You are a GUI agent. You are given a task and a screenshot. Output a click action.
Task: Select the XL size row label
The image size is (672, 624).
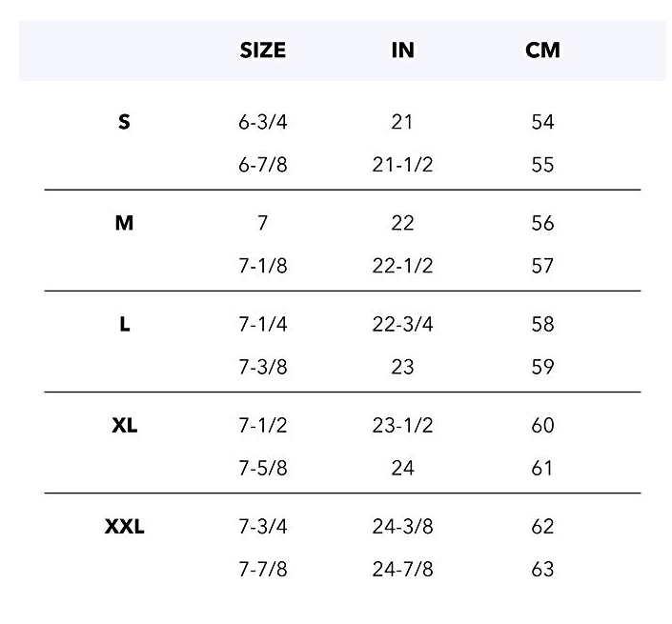pyautogui.click(x=124, y=425)
